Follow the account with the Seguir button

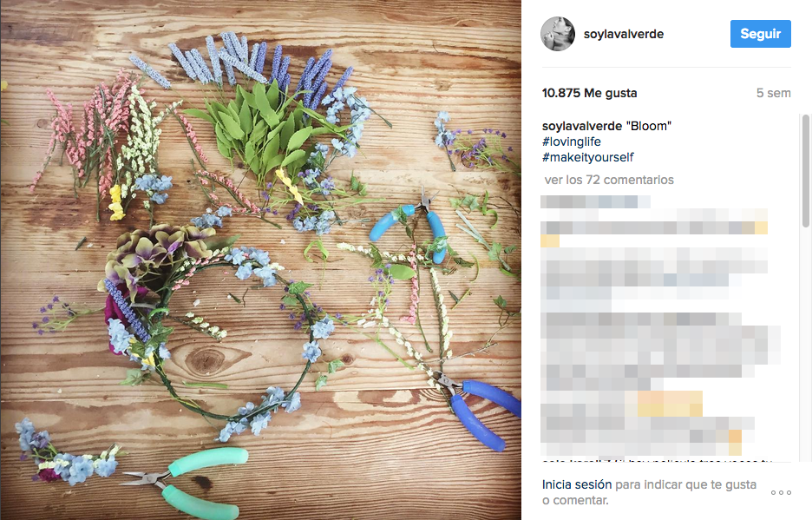(x=760, y=34)
